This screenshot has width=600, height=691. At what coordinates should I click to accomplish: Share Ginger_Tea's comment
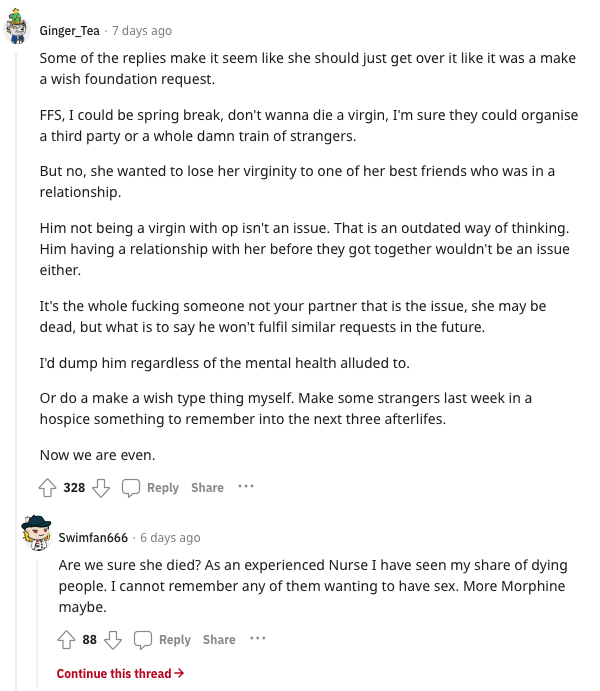point(207,488)
